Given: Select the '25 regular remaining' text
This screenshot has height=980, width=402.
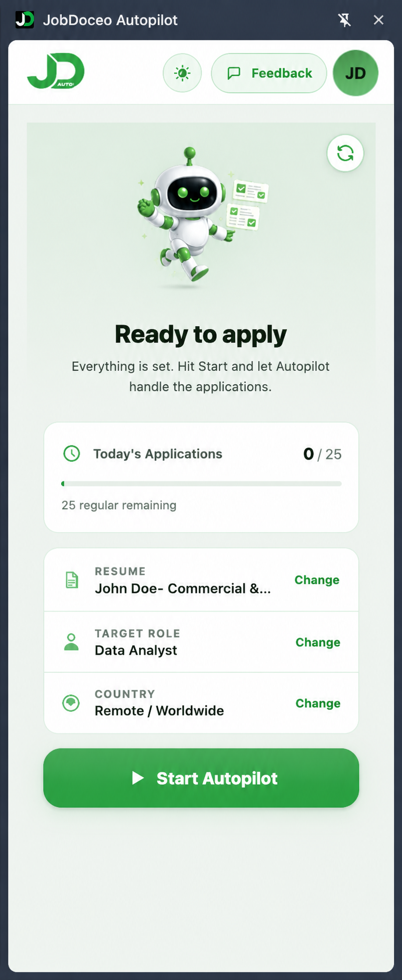Looking at the screenshot, I should pos(119,505).
